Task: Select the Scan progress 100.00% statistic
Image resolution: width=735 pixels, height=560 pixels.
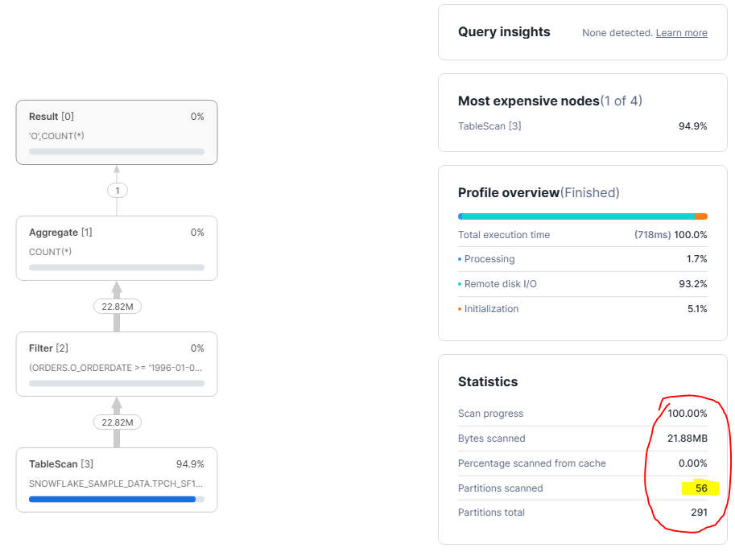Action: [687, 414]
